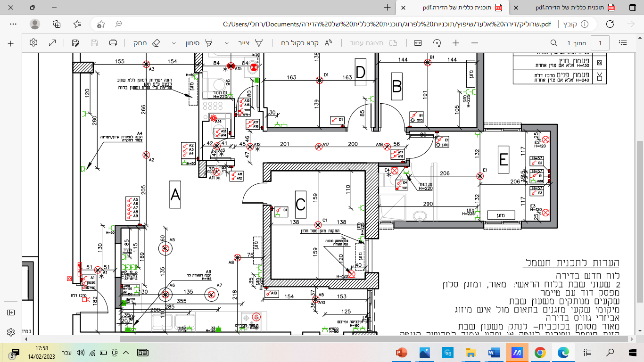This screenshot has height=362, width=644.
Task: Open the Edge sidebar settings gear
Action: [11, 333]
